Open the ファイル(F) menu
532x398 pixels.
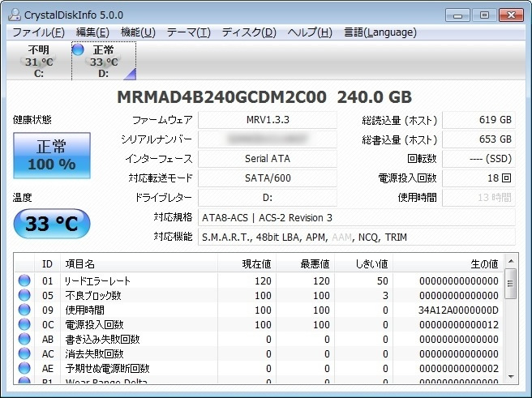(38, 32)
